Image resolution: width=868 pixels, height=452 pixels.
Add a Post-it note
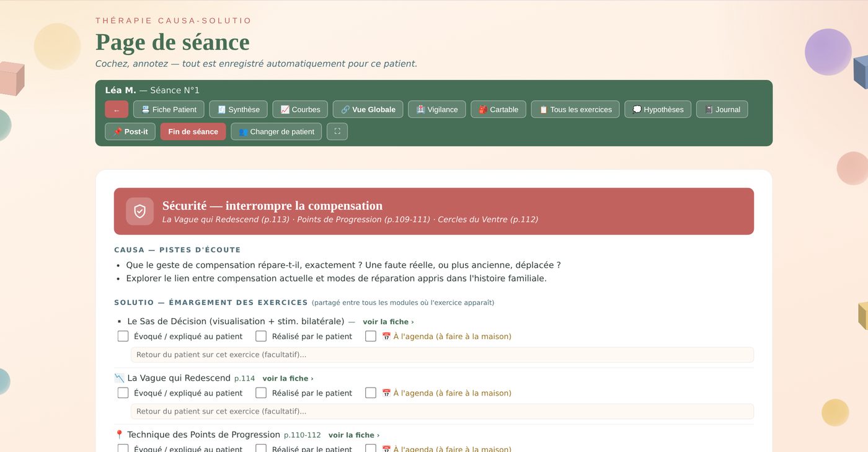[130, 131]
